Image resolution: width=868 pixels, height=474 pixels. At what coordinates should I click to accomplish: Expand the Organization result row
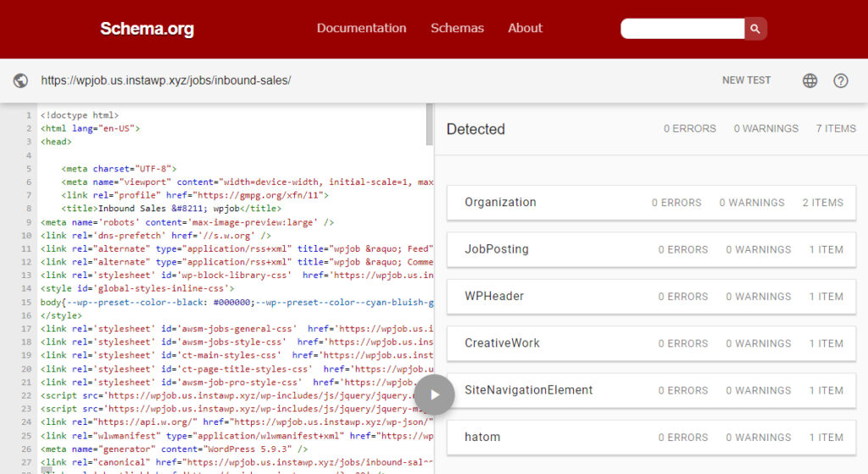tap(651, 203)
